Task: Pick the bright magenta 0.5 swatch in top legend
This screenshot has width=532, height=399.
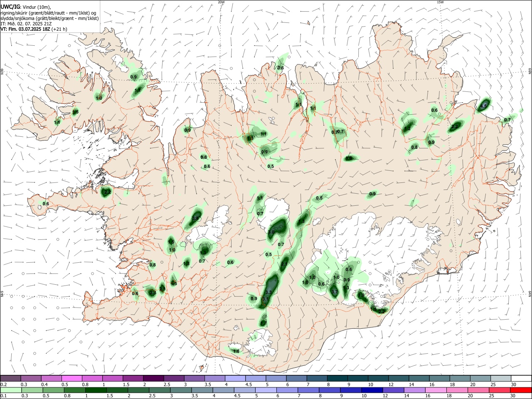Action: (x=71, y=378)
